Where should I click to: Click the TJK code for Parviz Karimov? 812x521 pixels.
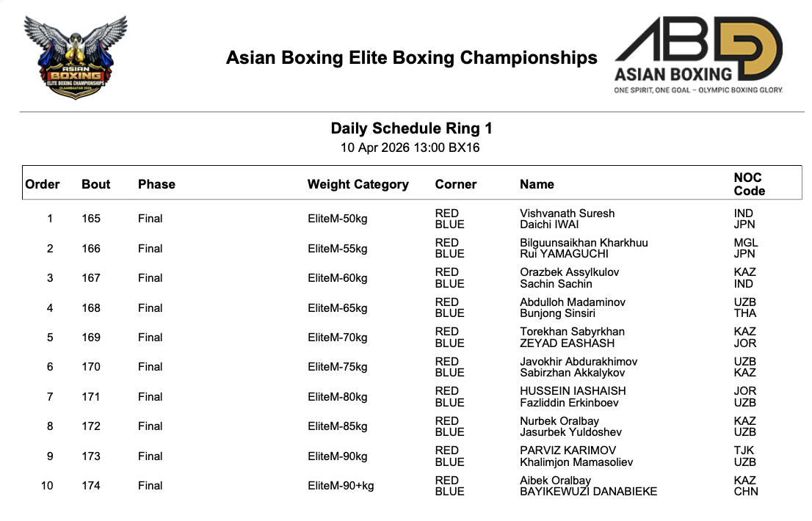744,451
